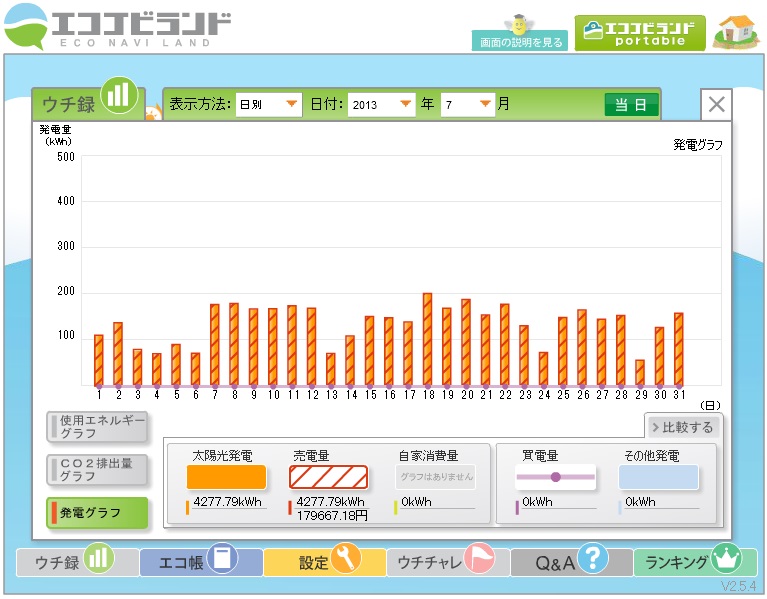Click the wrench icon on 設定

coord(346,558)
